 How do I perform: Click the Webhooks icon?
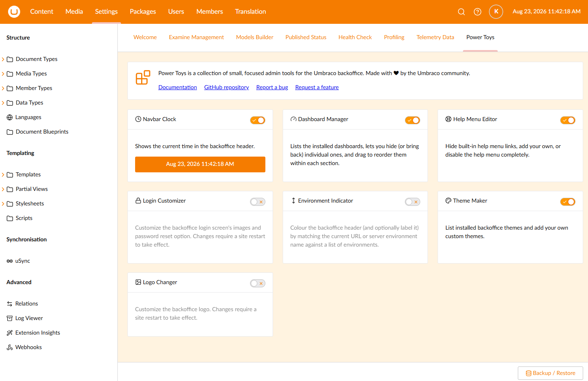[x=10, y=348]
